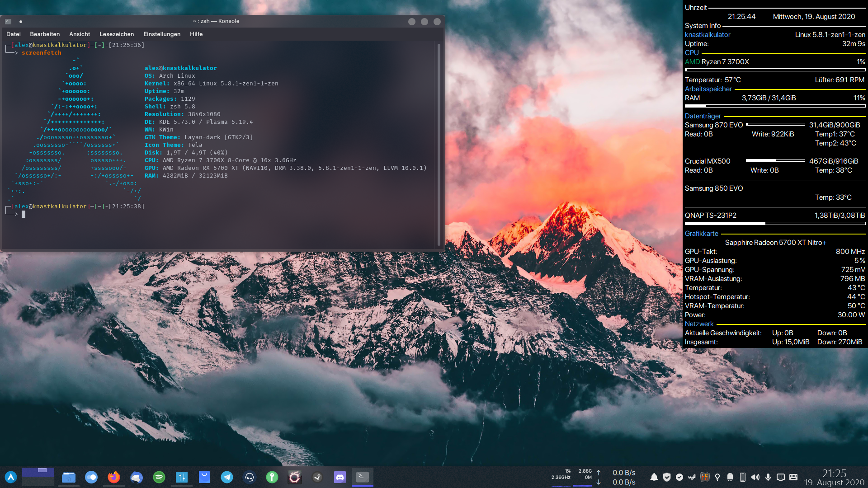Image resolution: width=868 pixels, height=488 pixels.
Task: Open Steam from the taskbar
Action: click(318, 477)
